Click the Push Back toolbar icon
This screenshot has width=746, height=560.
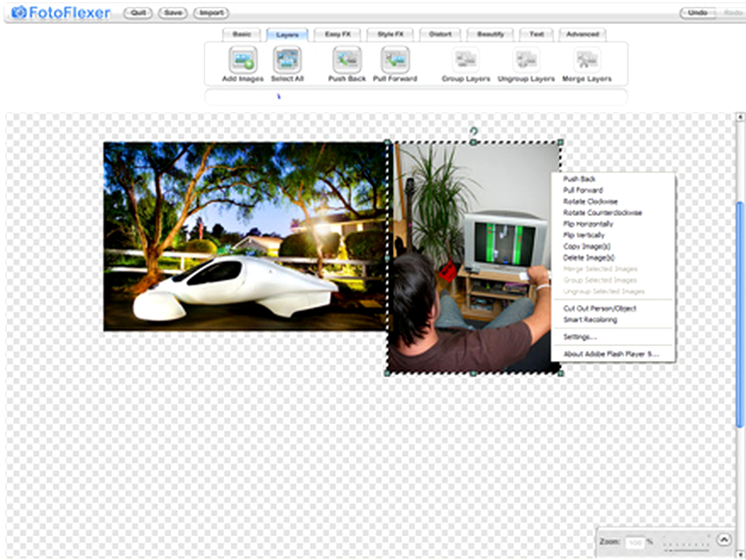click(347, 60)
